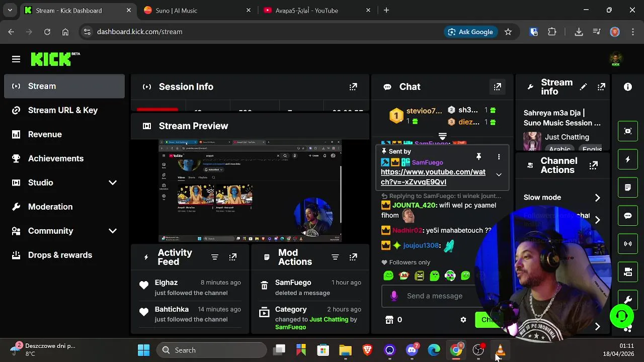The height and width of the screenshot is (362, 644).
Task: Click the profile avatar at top right
Action: coord(616,59)
